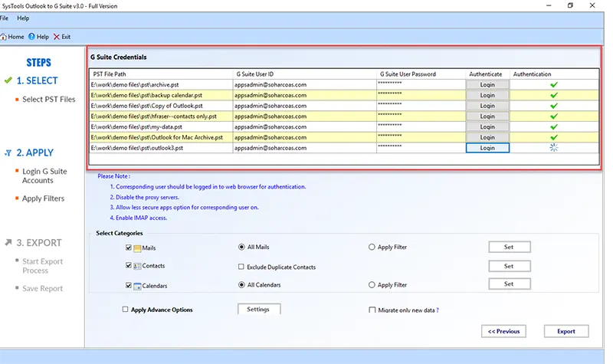Check Migrate only new data checkbox

pyautogui.click(x=372, y=310)
